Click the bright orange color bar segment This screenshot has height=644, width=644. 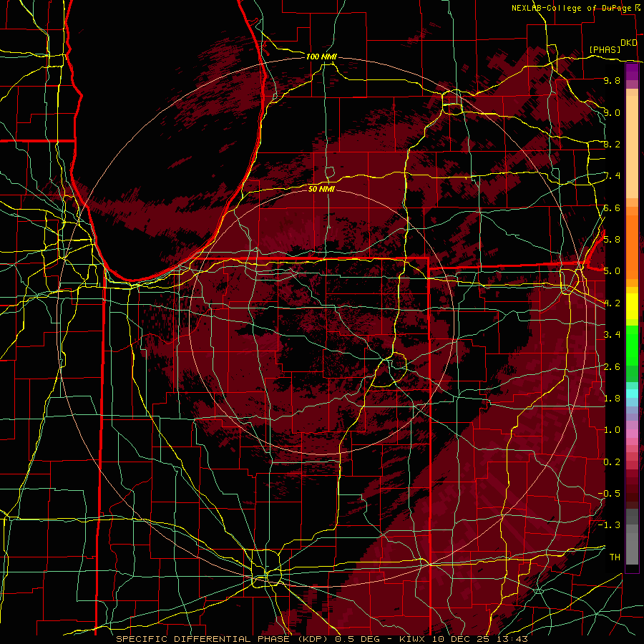click(632, 247)
